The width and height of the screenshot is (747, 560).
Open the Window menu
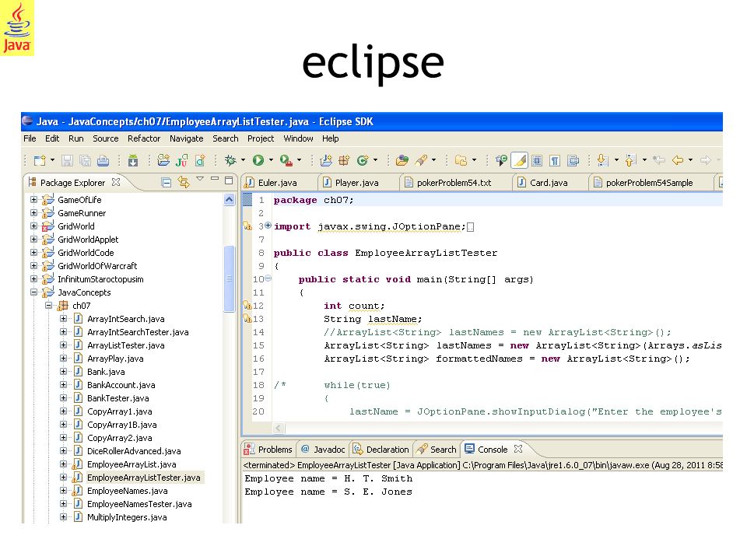298,138
